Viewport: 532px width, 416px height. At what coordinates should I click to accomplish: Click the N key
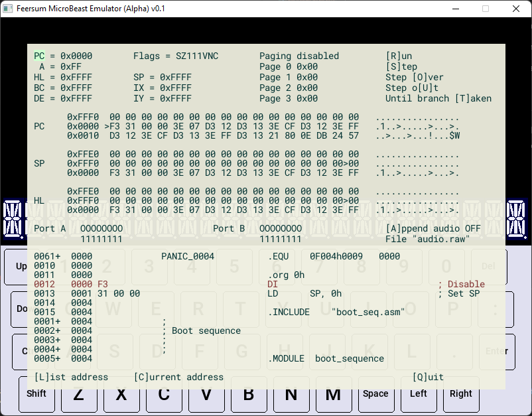(291, 395)
